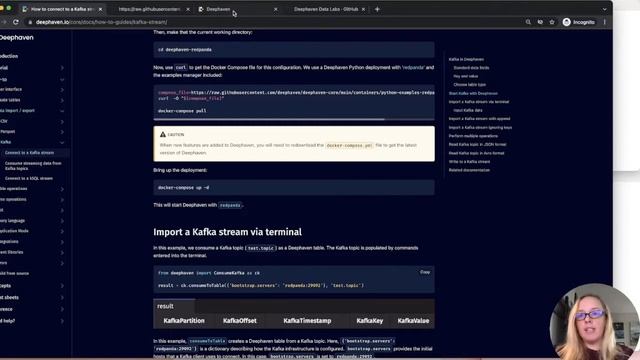Switch to 'How to connect to a Kafka' tab
The image size is (640, 360).
point(61,9)
